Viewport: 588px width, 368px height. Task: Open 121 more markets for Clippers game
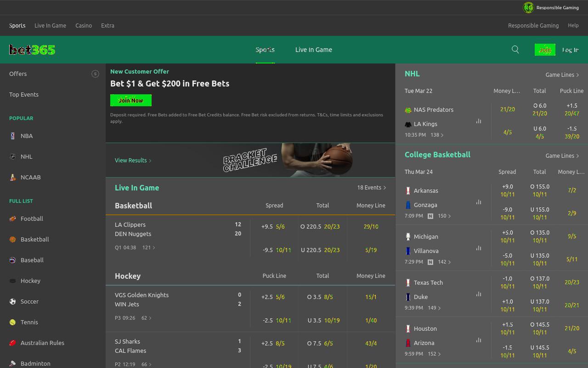pos(148,247)
